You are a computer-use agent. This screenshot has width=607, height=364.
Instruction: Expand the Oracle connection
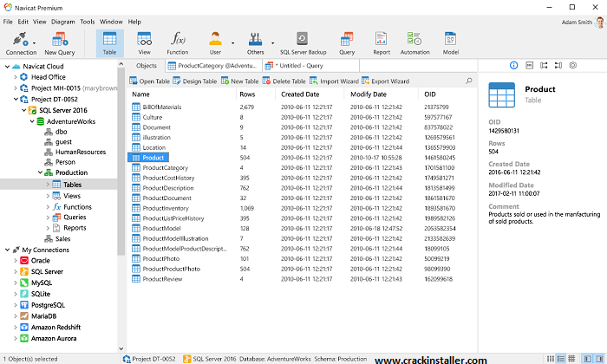pyautogui.click(x=15, y=261)
